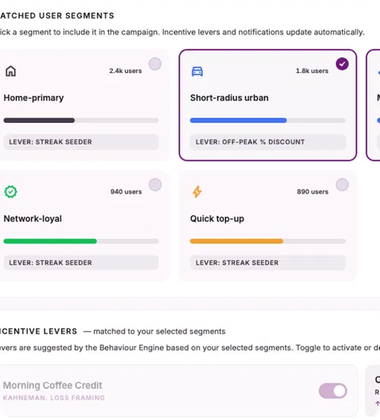The width and height of the screenshot is (380, 420).
Task: Click the Matched User Segments heading
Action: pyautogui.click(x=57, y=16)
